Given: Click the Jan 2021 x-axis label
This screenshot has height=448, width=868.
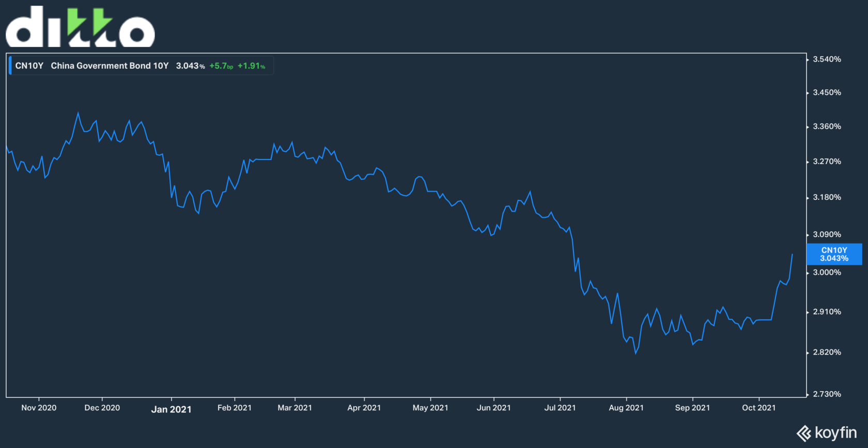Looking at the screenshot, I should 171,409.
